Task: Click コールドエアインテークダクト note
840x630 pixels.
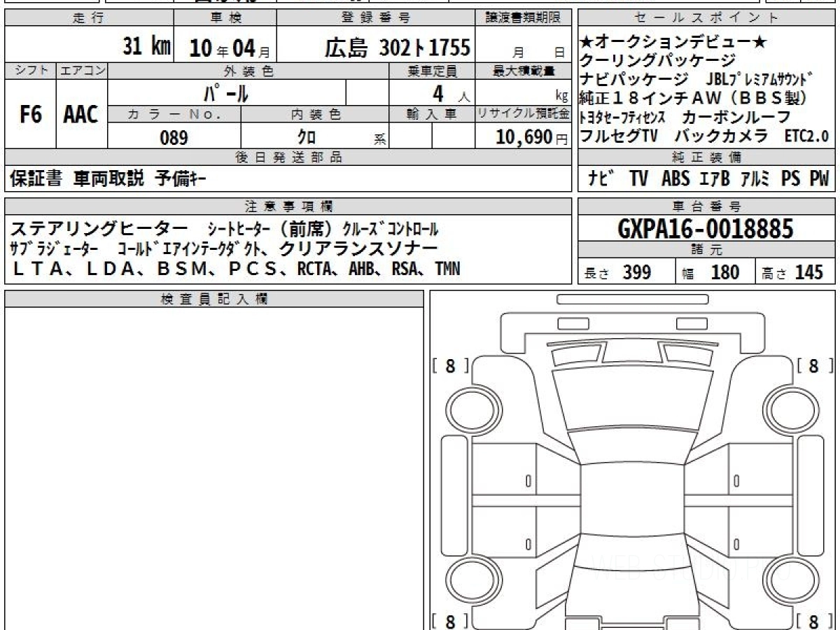Action: pyautogui.click(x=191, y=249)
